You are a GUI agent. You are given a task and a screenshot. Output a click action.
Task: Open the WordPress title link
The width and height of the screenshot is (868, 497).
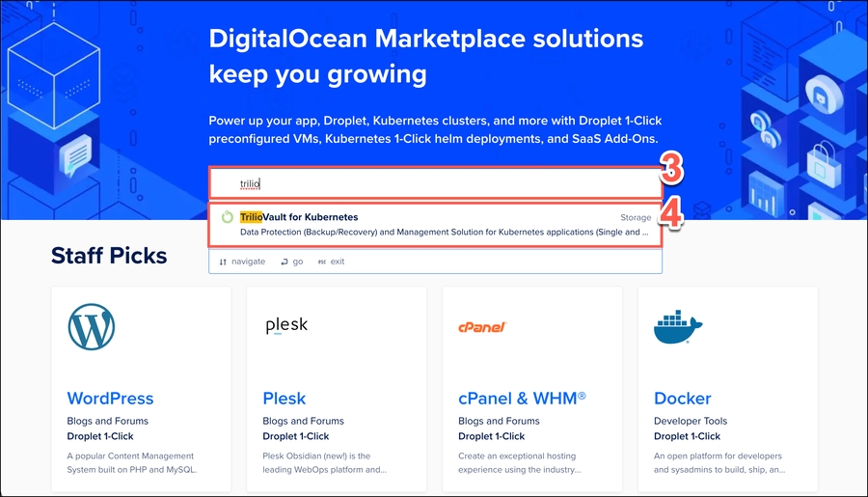click(x=110, y=399)
